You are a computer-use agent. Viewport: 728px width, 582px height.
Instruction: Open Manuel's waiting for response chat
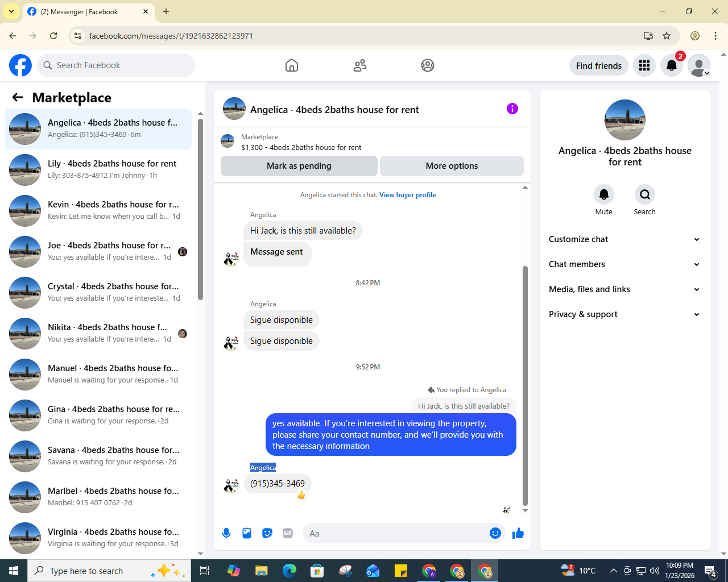pyautogui.click(x=98, y=374)
